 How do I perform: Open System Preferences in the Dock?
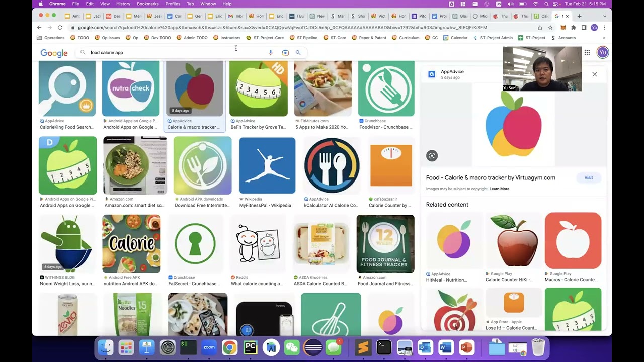pos(168,347)
